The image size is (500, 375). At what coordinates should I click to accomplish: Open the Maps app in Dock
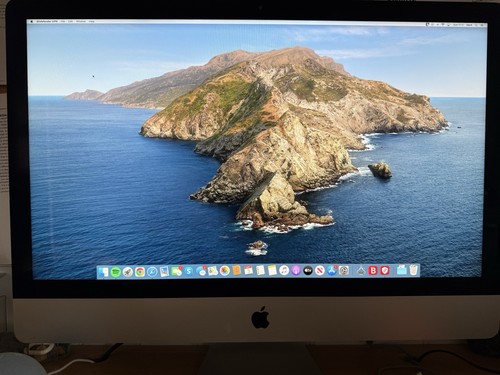pyautogui.click(x=213, y=271)
